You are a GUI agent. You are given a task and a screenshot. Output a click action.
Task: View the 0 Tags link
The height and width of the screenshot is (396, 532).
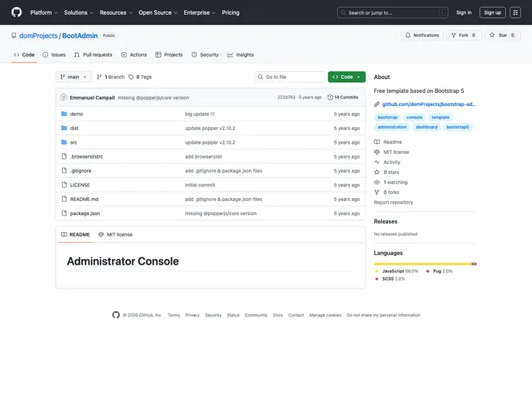coord(140,77)
